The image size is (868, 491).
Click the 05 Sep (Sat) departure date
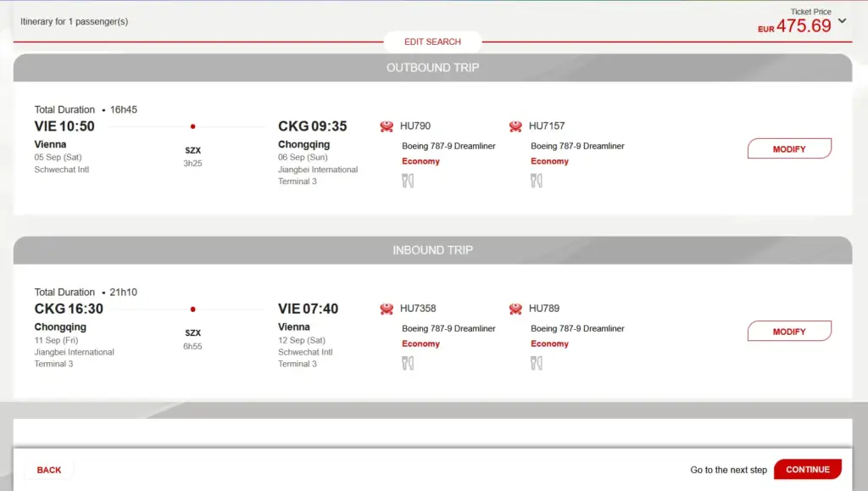58,157
